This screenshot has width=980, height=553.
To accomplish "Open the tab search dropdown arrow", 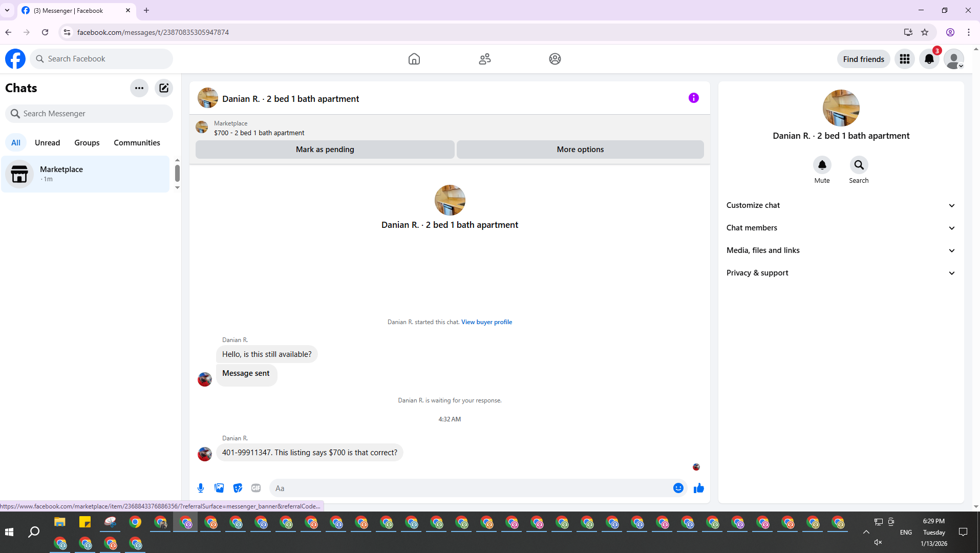I will point(7,10).
